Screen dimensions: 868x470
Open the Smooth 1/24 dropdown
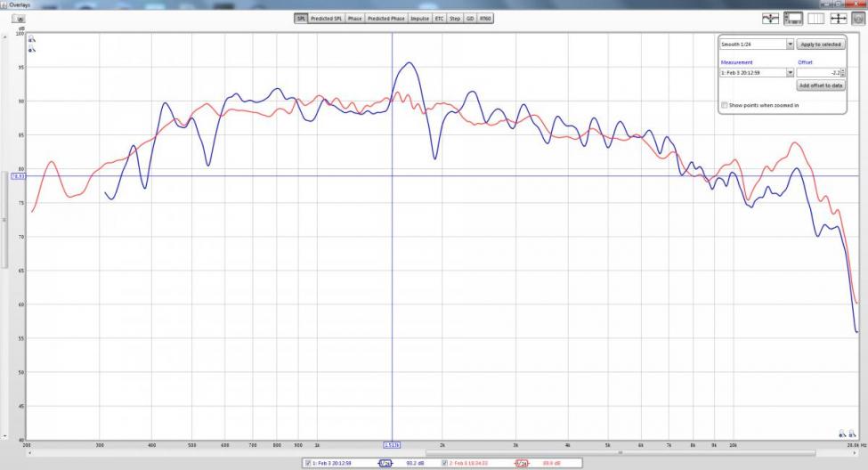click(x=790, y=44)
